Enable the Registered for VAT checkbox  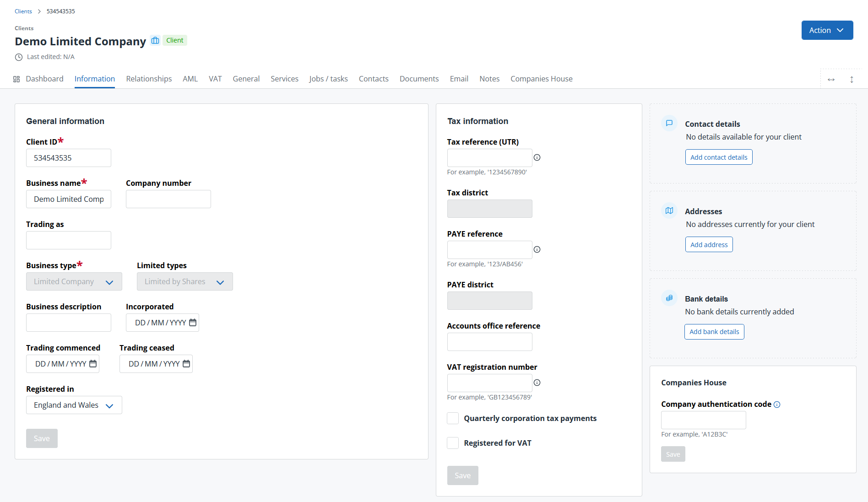tap(453, 443)
